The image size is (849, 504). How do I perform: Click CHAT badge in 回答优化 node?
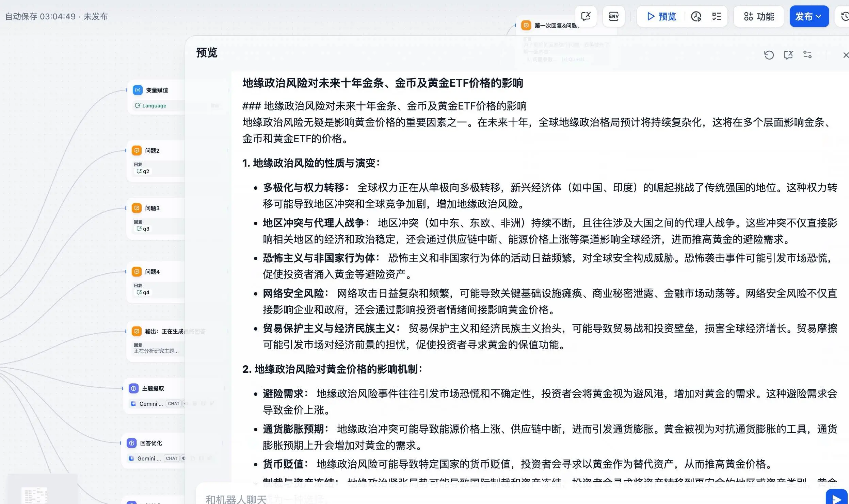coord(172,458)
